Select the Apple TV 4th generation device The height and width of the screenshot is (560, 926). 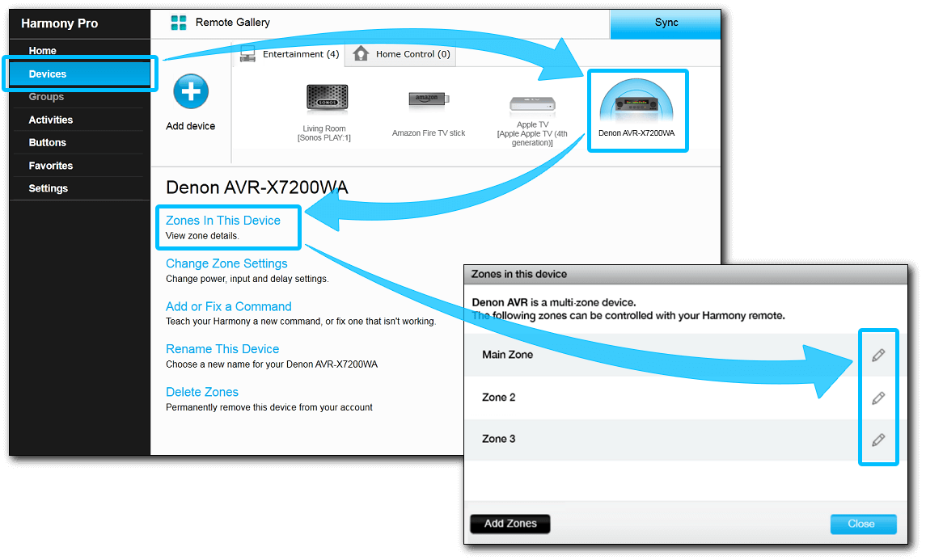tap(532, 105)
